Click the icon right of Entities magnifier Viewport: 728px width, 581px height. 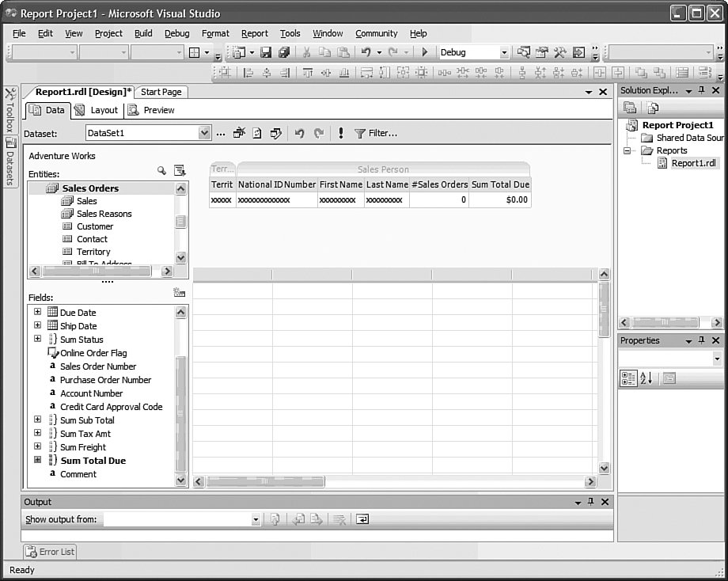[x=180, y=170]
